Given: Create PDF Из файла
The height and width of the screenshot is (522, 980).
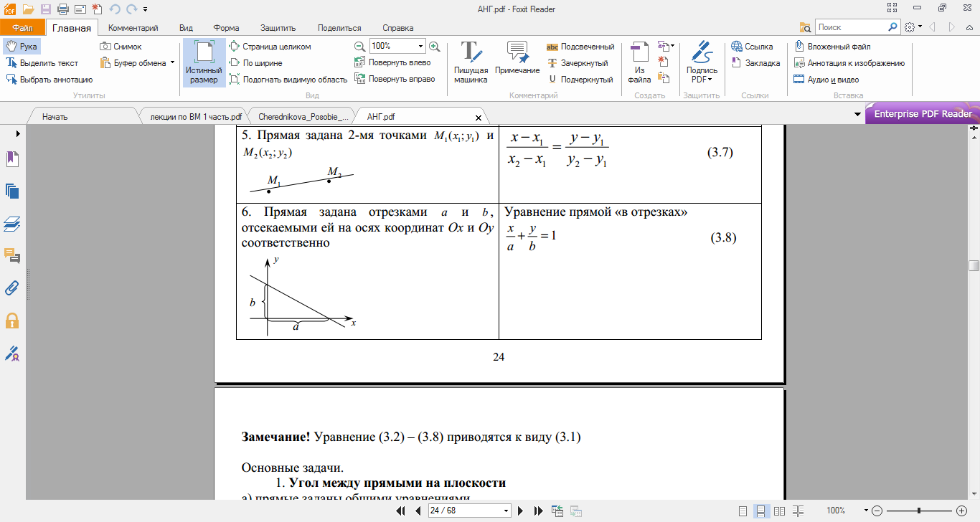Looking at the screenshot, I should click(x=639, y=62).
